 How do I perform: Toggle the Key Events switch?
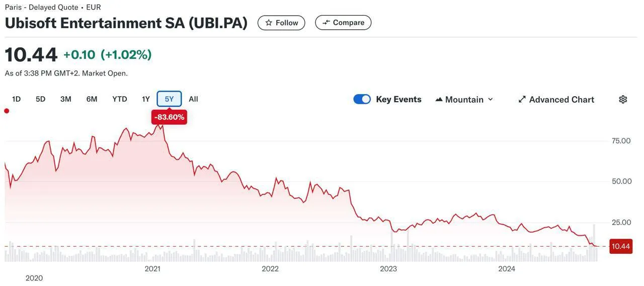pyautogui.click(x=362, y=99)
